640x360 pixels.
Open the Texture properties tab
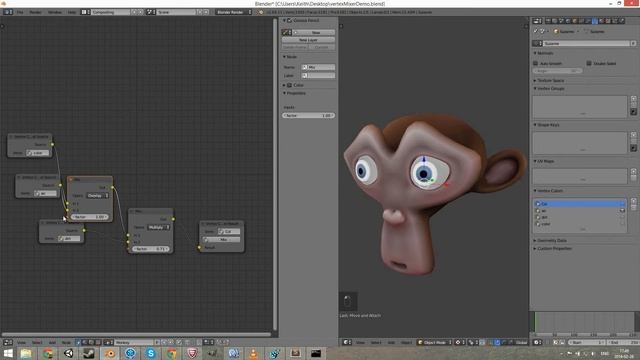point(608,20)
